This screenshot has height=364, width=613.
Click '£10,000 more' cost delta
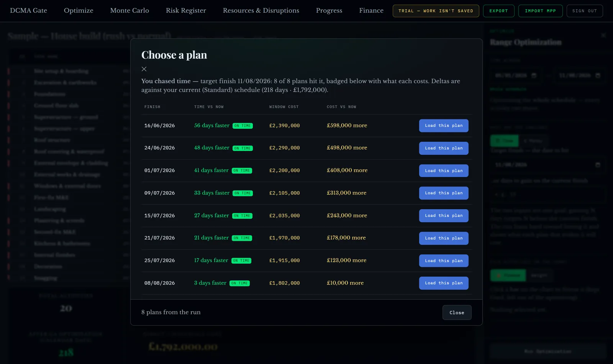click(345, 283)
